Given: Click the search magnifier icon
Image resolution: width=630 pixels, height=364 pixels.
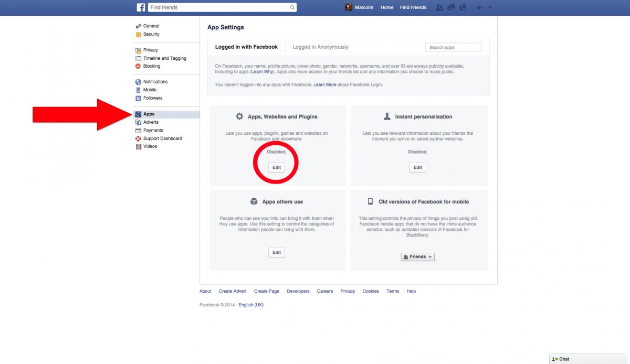Looking at the screenshot, I should pos(292,8).
